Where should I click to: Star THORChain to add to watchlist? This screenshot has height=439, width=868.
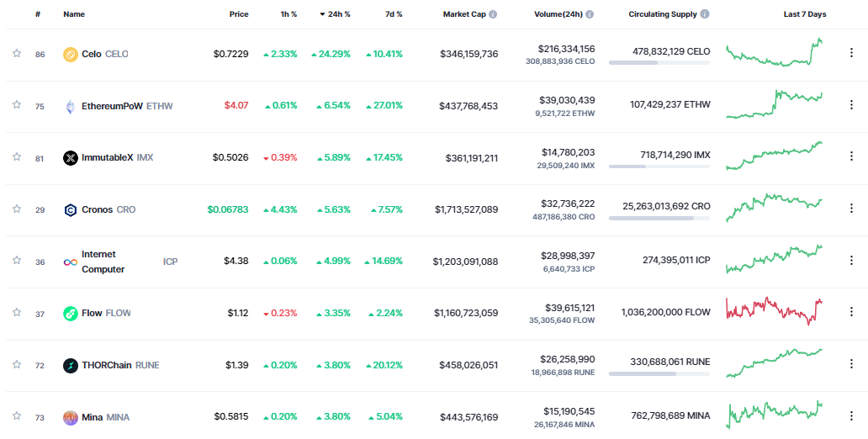click(x=17, y=364)
